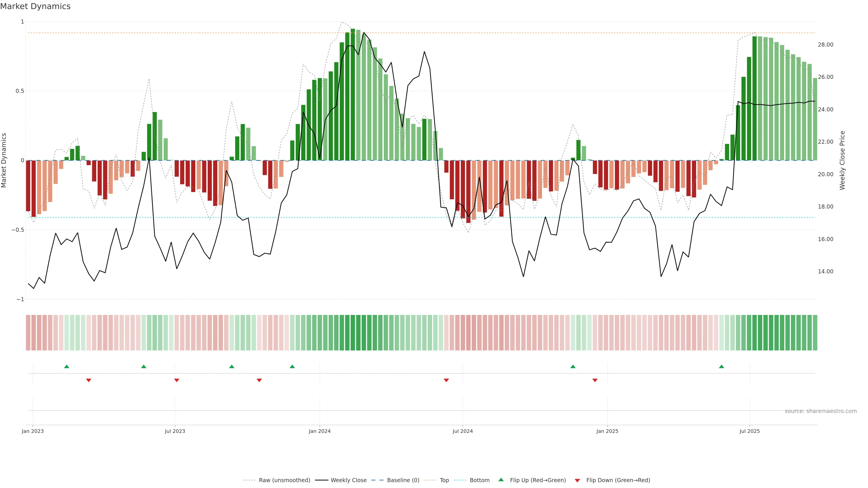Screen dimensions: 868x488
Task: Click the last Flip Down triangle before Jan 2025
Action: 595,380
